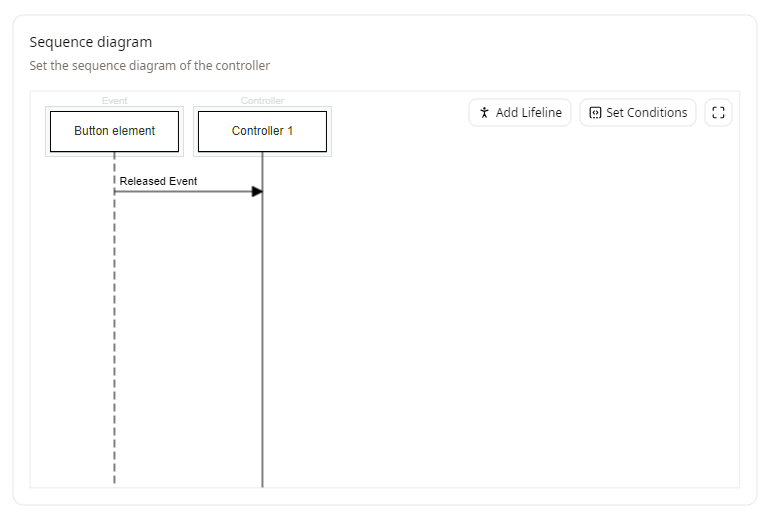773x521 pixels.
Task: Select the Button element lifeline box
Action: (x=114, y=131)
